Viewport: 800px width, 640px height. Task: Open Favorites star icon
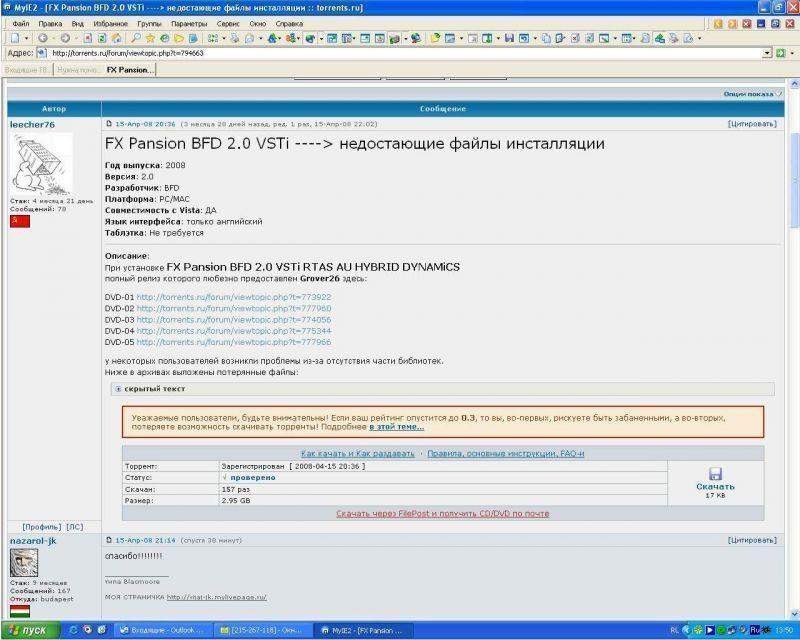point(150,38)
